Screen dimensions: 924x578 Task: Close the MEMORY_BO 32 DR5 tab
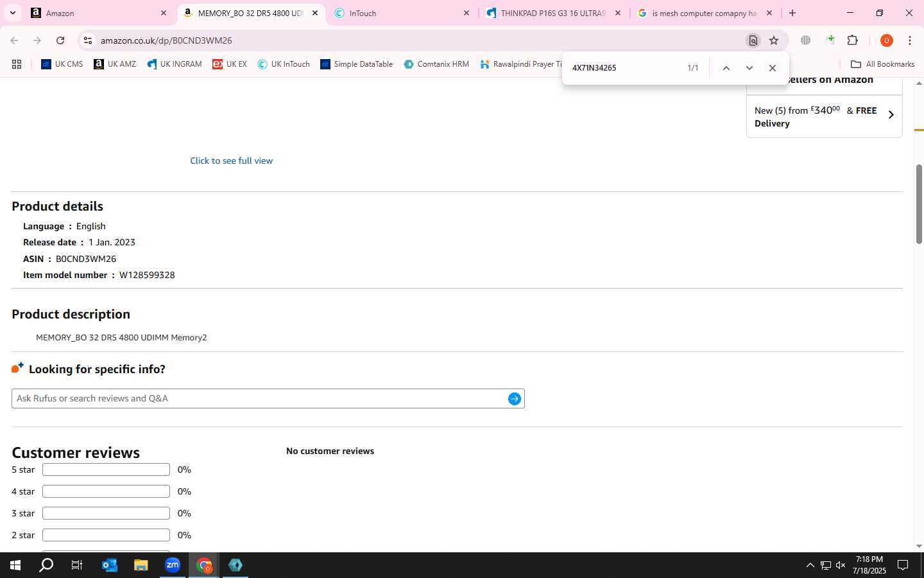pos(315,13)
